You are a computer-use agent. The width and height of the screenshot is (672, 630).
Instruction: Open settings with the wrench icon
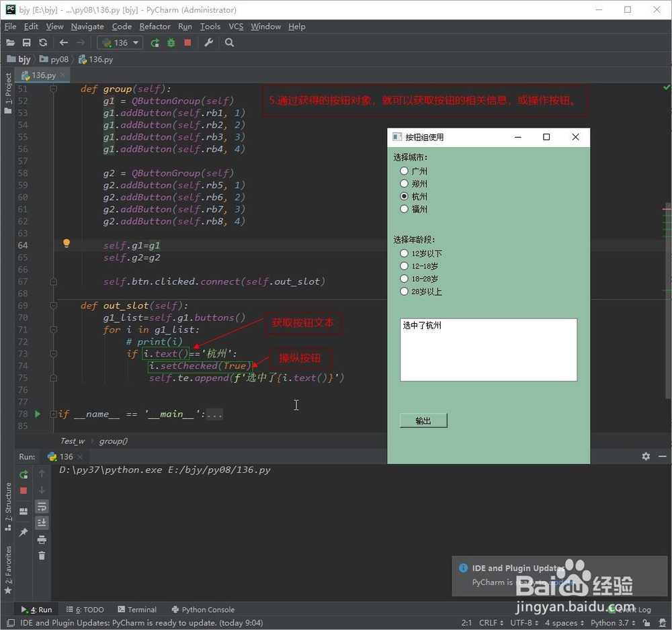click(209, 42)
